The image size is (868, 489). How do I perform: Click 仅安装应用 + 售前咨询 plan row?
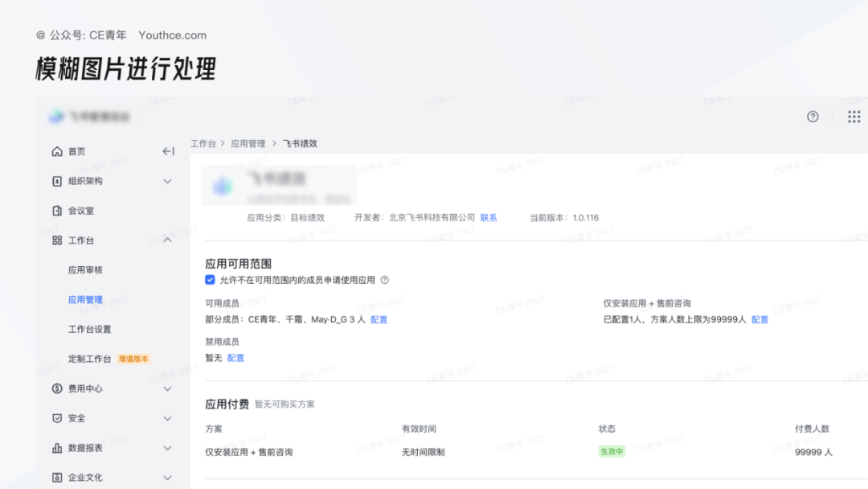coord(248,452)
